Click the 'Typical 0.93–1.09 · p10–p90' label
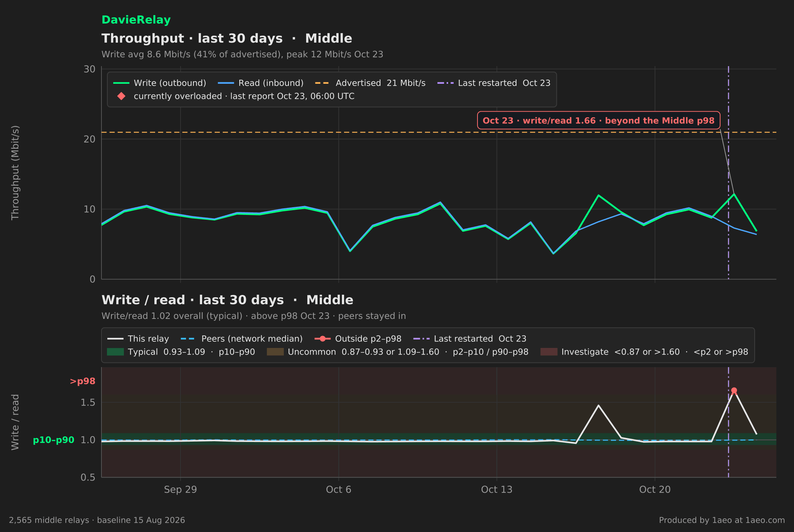The width and height of the screenshot is (794, 532). (192, 352)
